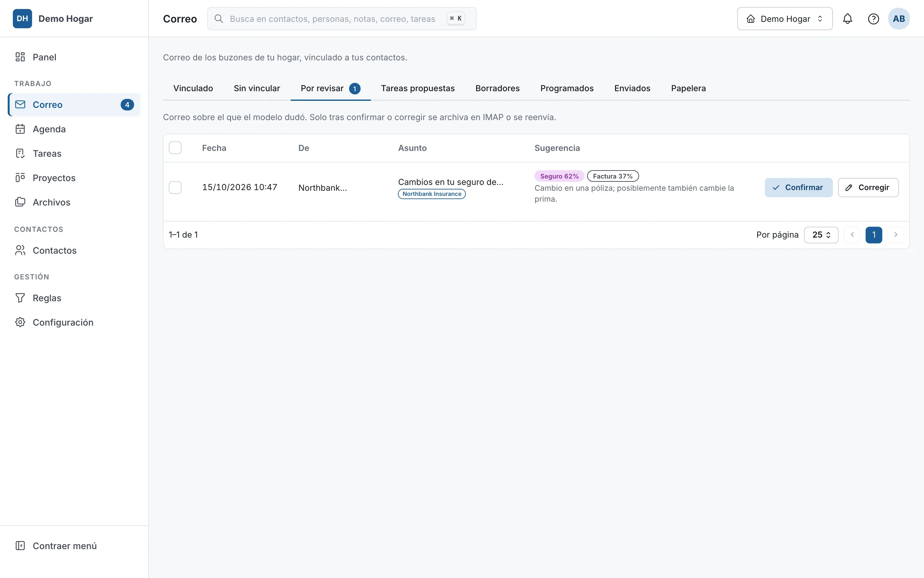This screenshot has width=924, height=578.
Task: Toggle the select-all checkbox in table header
Action: pos(175,148)
